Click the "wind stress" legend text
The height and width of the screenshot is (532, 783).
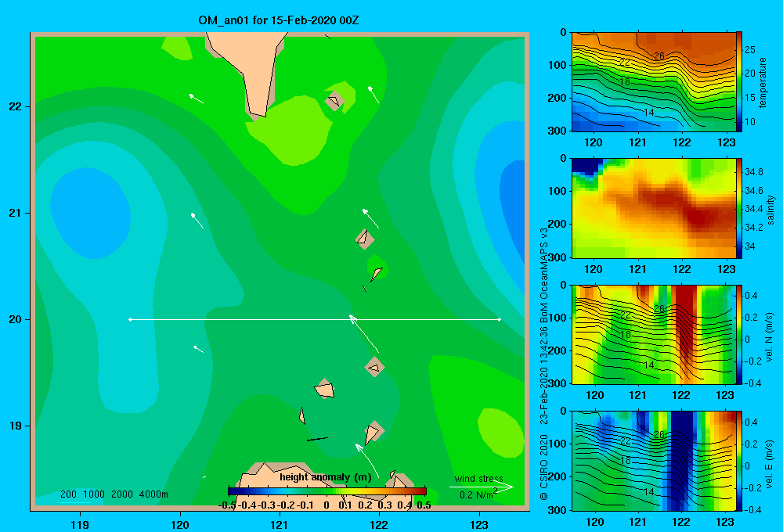click(x=478, y=478)
